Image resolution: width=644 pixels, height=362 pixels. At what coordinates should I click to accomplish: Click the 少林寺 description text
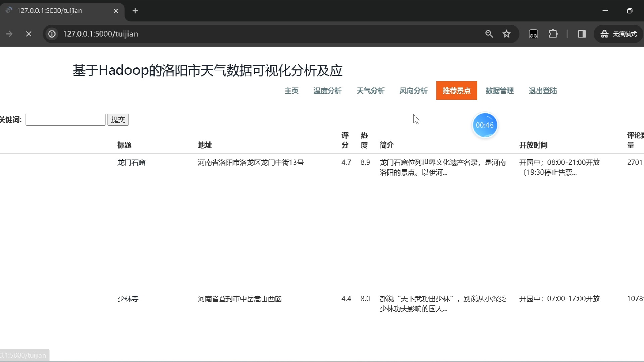[x=443, y=304]
